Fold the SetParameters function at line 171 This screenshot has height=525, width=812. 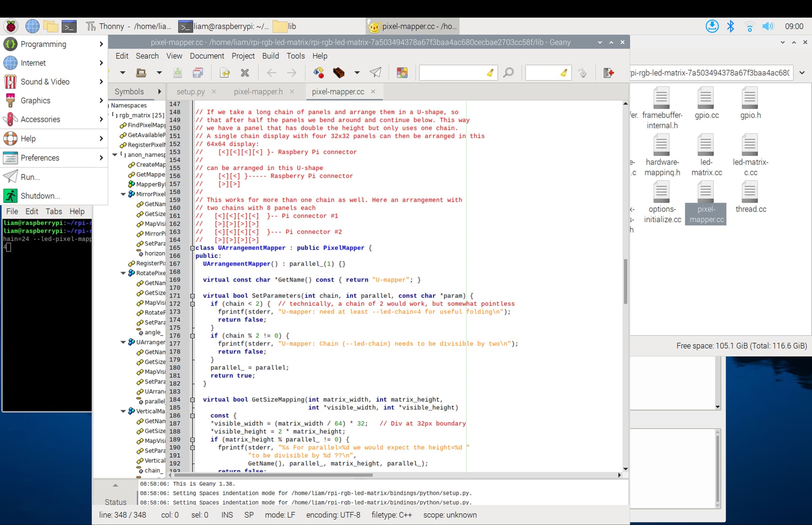click(x=192, y=296)
